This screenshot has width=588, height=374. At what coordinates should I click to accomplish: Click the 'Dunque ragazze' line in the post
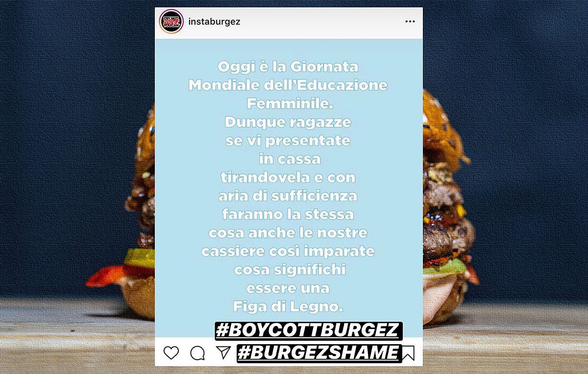(288, 122)
